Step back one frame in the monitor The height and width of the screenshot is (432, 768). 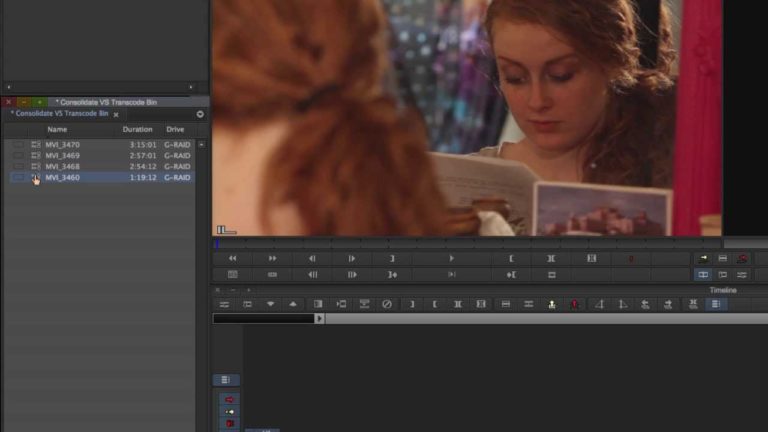pos(312,259)
